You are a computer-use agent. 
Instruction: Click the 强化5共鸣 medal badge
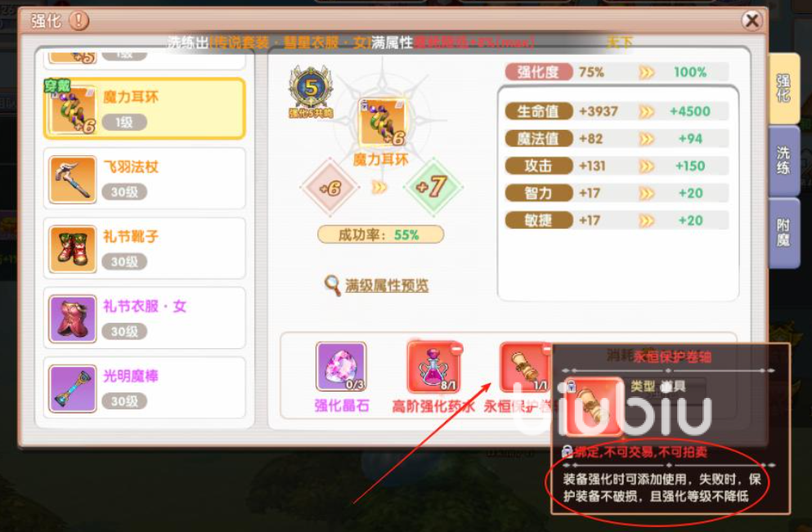pos(311,92)
